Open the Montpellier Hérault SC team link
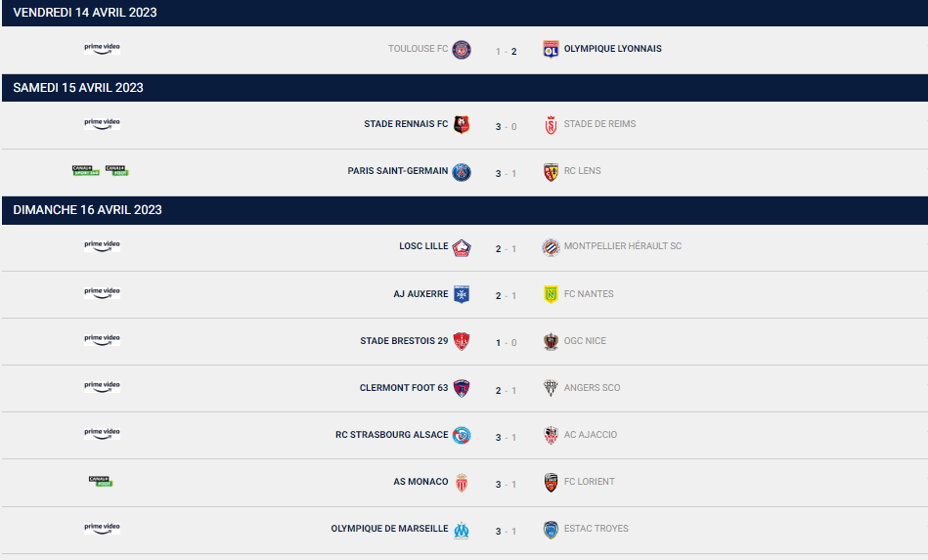 623,246
